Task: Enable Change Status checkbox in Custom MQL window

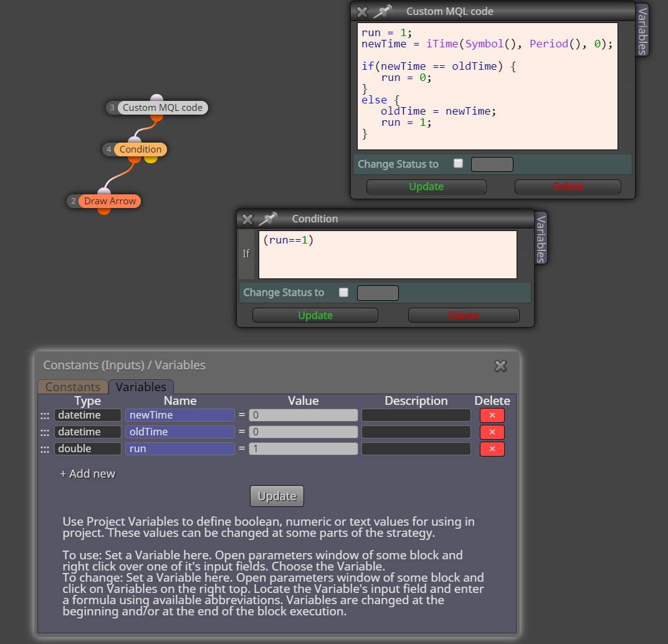Action: [458, 164]
